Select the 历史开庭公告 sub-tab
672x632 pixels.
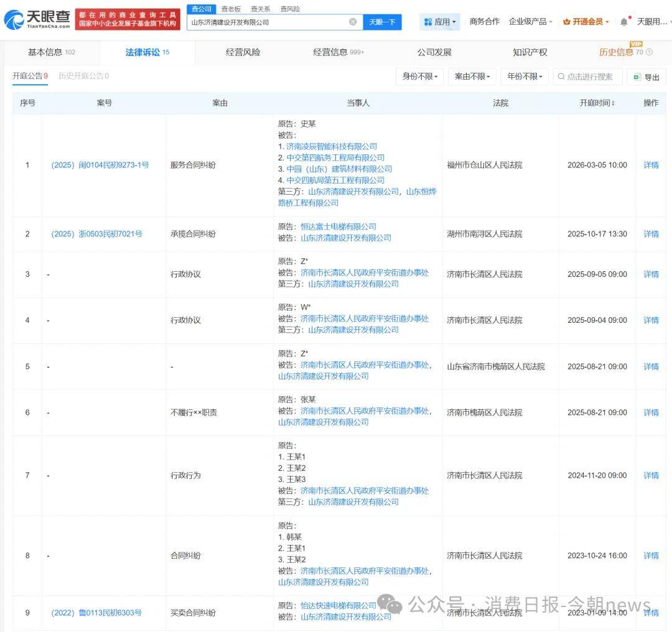(x=83, y=76)
